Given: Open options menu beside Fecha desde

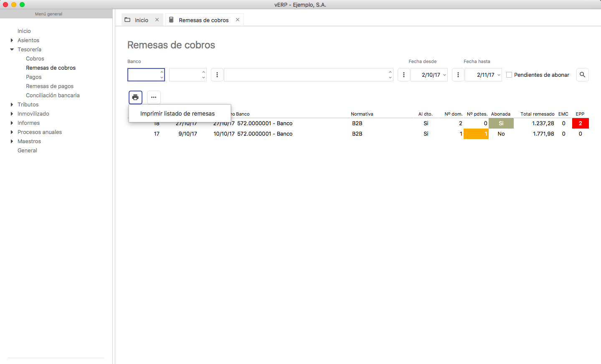Looking at the screenshot, I should [403, 75].
